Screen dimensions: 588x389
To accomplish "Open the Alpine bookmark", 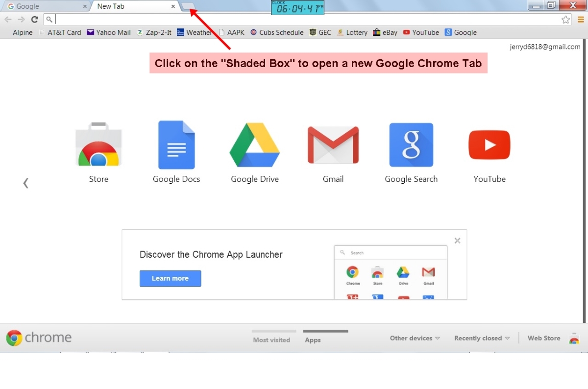I will 23,32.
